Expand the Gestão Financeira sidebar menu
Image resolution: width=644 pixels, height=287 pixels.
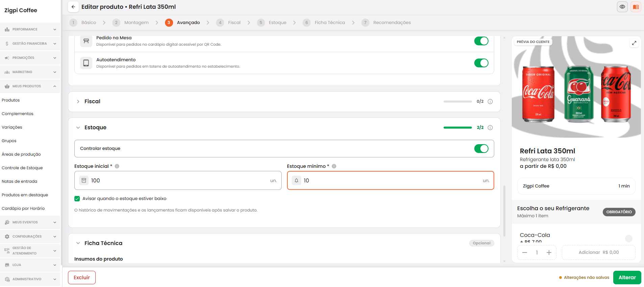[x=55, y=44]
